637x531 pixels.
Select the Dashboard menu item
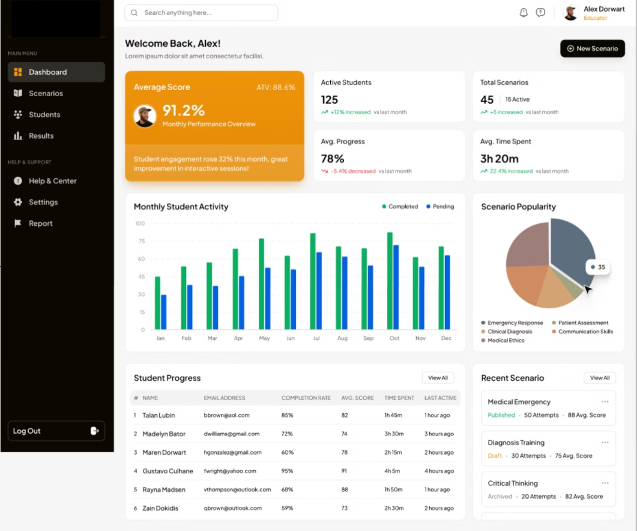point(56,72)
